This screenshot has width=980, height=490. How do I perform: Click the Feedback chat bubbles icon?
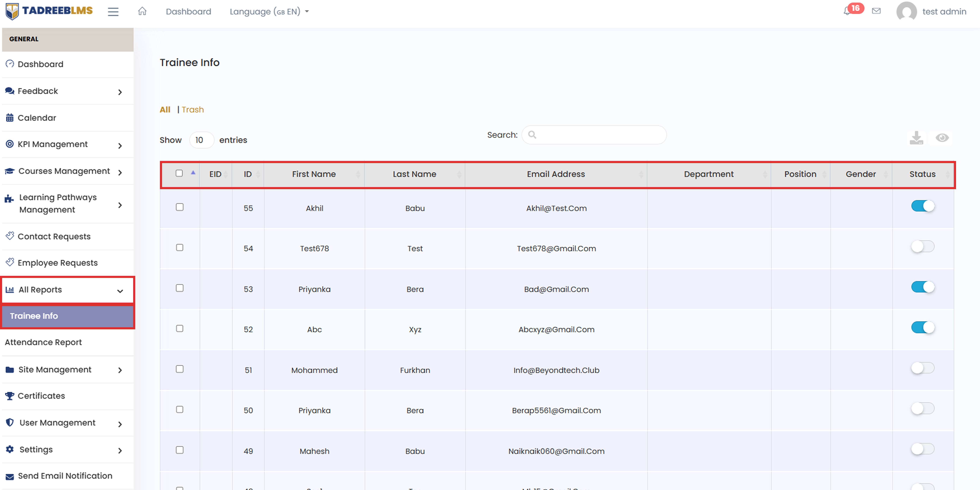coord(10,91)
